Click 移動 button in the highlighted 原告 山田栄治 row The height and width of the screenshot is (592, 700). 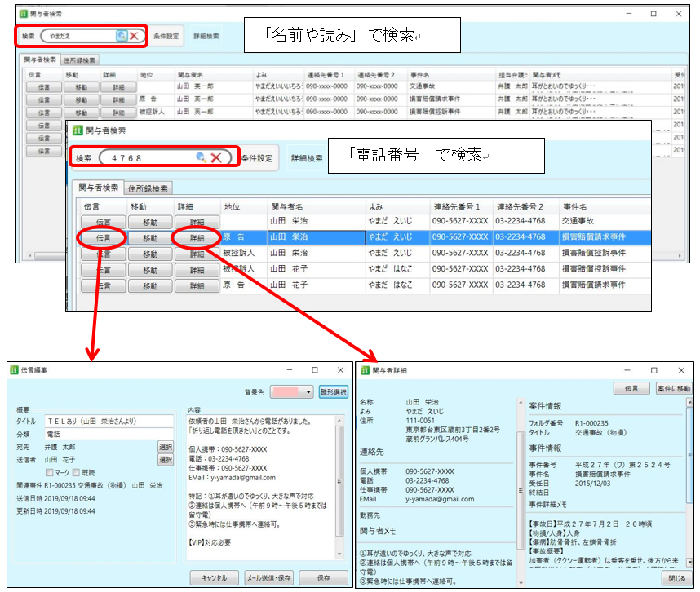pyautogui.click(x=150, y=238)
